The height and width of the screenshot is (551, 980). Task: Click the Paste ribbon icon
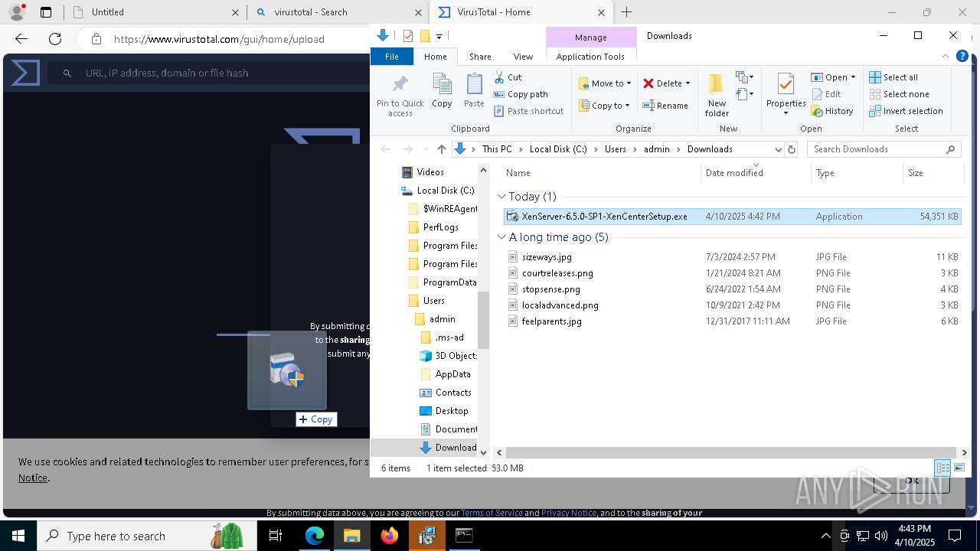[x=474, y=90]
